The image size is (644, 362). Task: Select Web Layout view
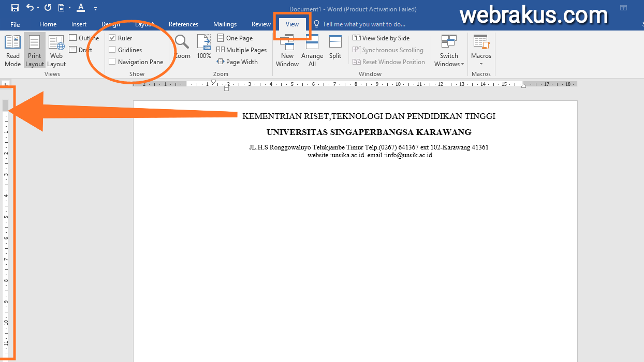click(56, 50)
